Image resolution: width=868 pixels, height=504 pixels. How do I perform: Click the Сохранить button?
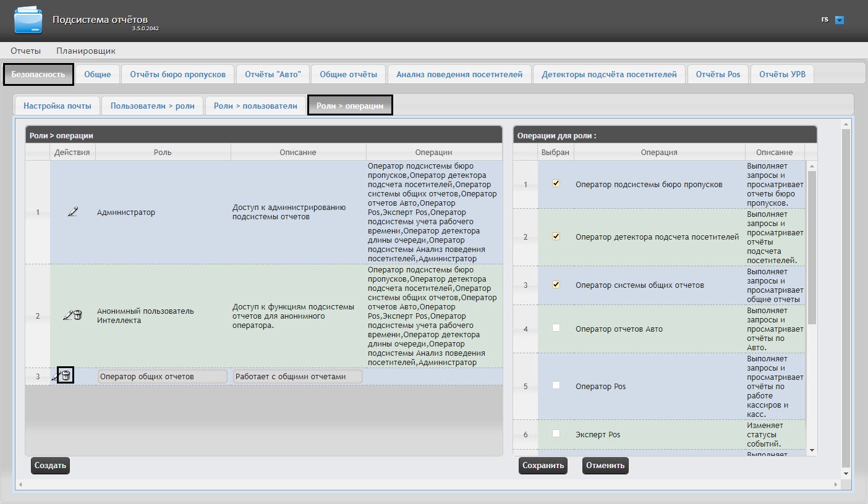[x=543, y=466]
